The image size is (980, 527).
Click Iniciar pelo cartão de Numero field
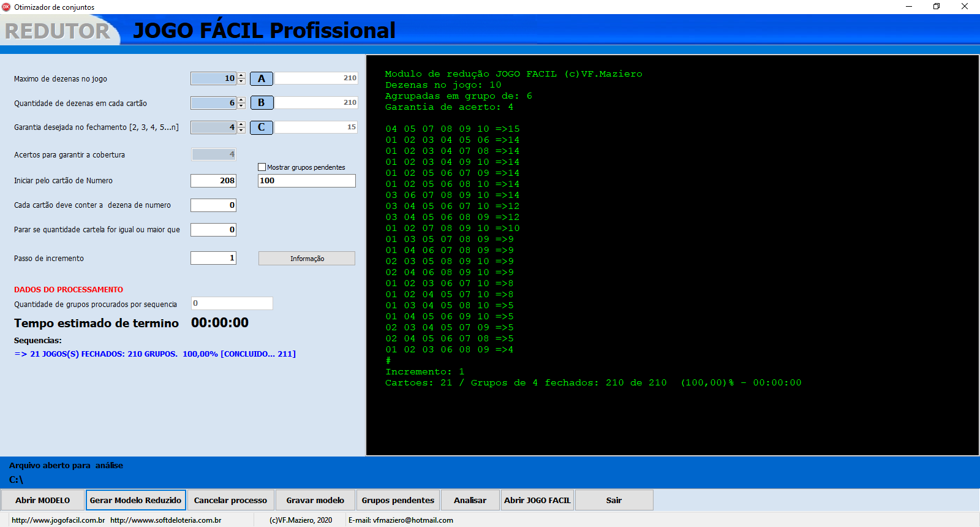tap(213, 181)
